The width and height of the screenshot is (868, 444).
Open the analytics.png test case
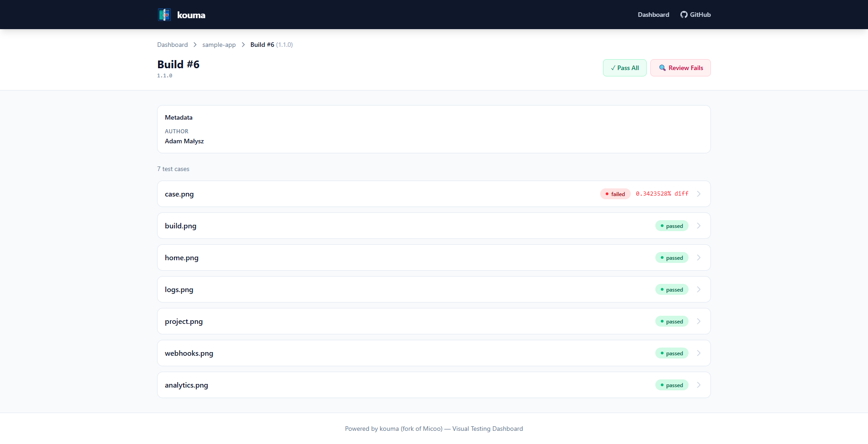click(x=186, y=385)
